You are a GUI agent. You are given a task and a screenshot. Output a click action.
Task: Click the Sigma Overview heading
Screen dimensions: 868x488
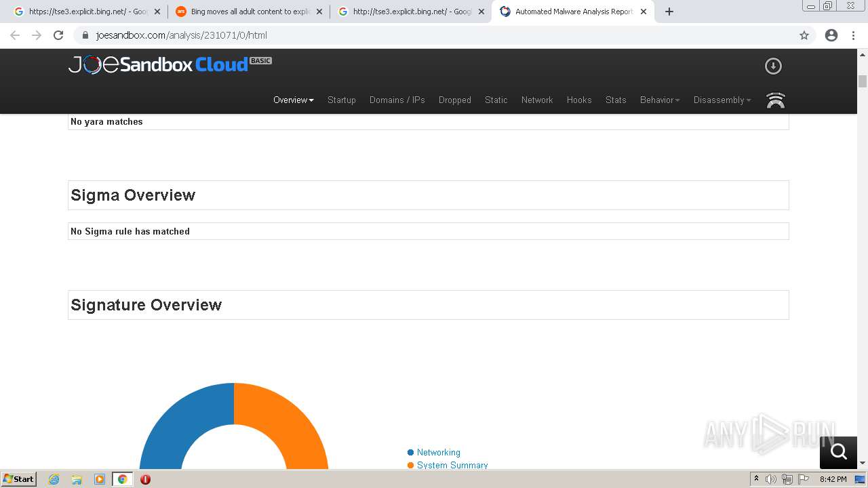pos(133,195)
